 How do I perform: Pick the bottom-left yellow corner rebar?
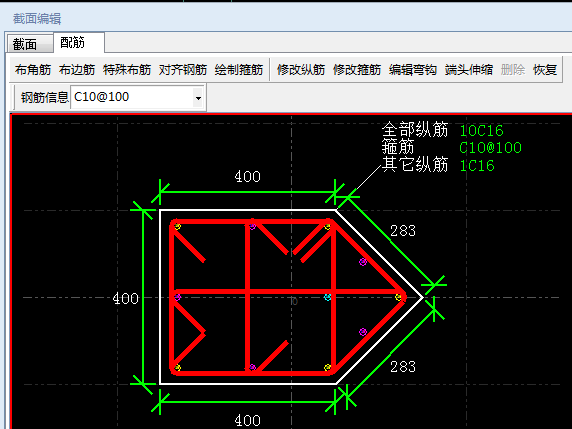pyautogui.click(x=177, y=367)
